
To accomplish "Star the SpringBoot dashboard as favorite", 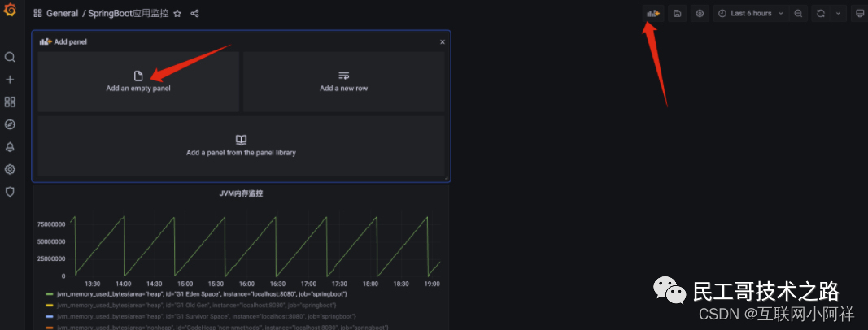I will click(x=177, y=13).
